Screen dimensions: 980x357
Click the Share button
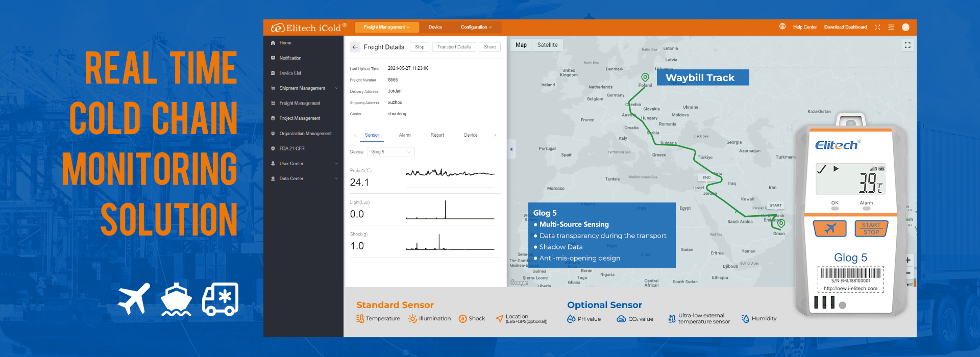click(490, 47)
